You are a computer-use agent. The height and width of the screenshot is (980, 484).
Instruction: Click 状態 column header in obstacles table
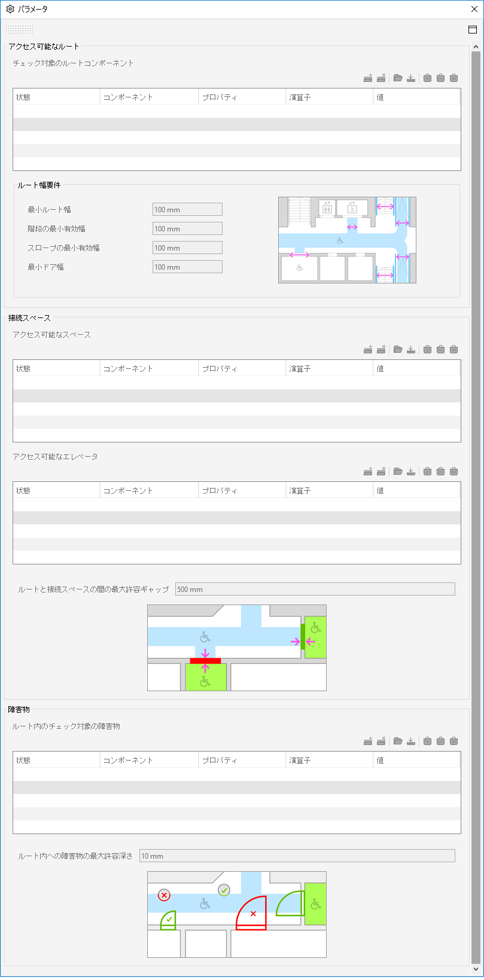pyautogui.click(x=56, y=760)
